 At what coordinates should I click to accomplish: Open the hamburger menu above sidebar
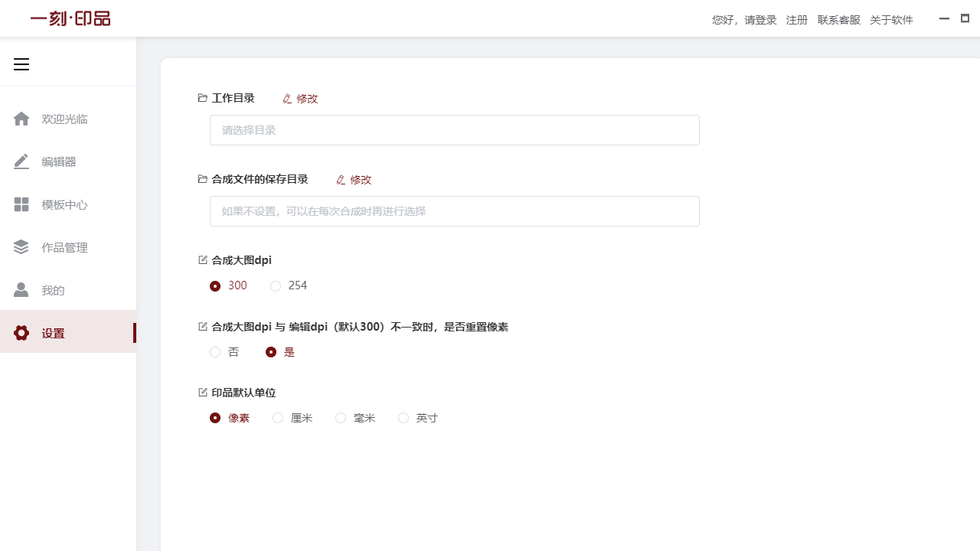[21, 64]
